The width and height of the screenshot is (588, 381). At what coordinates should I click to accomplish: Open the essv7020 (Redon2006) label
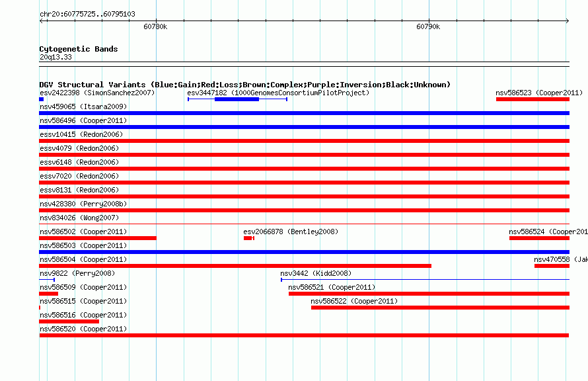click(x=79, y=176)
